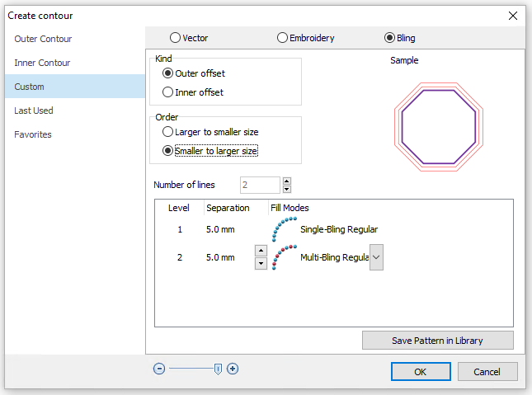Open the Outer Contour category
532x395 pixels.
(x=43, y=39)
